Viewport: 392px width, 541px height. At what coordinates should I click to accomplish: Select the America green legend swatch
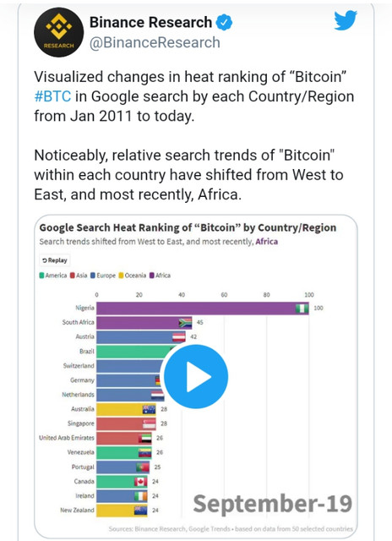coord(41,276)
